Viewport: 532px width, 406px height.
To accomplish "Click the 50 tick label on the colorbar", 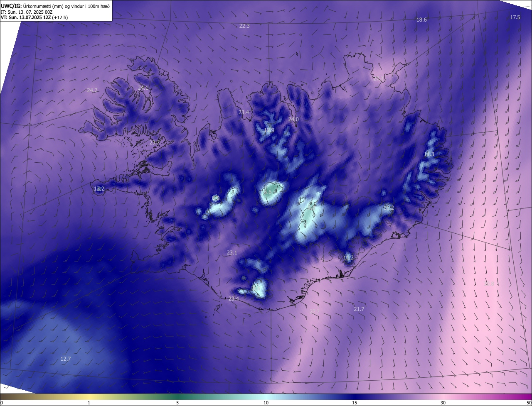I will click(x=529, y=403).
